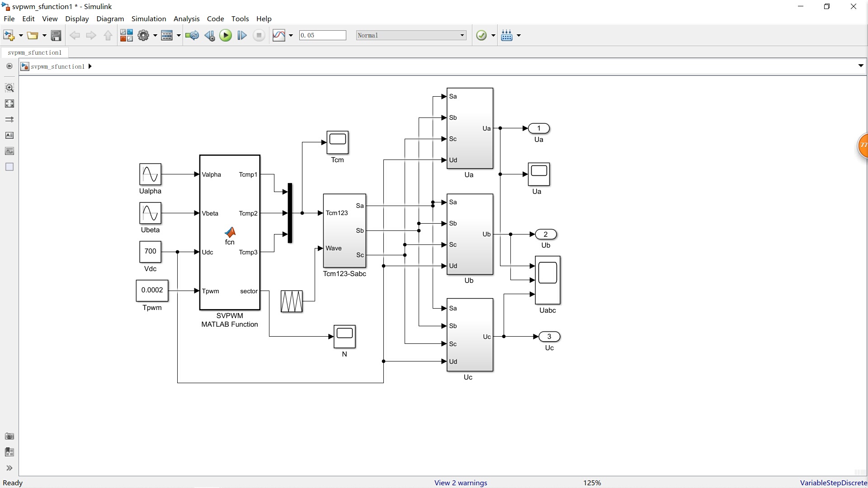Open the Simulink Library Browser
The image size is (868, 488).
click(127, 35)
